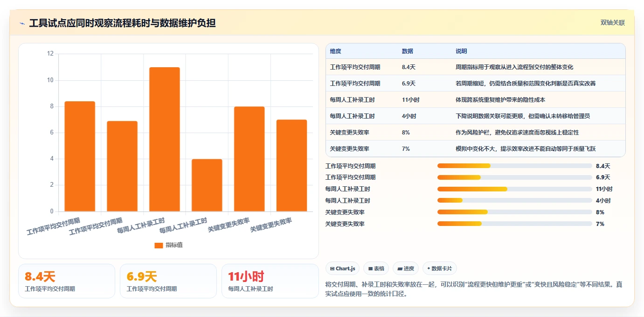Select the title 工具试点应同时观察流程耗时与数据维护负担
Image resolution: width=644 pixels, height=317 pixels.
click(x=122, y=23)
